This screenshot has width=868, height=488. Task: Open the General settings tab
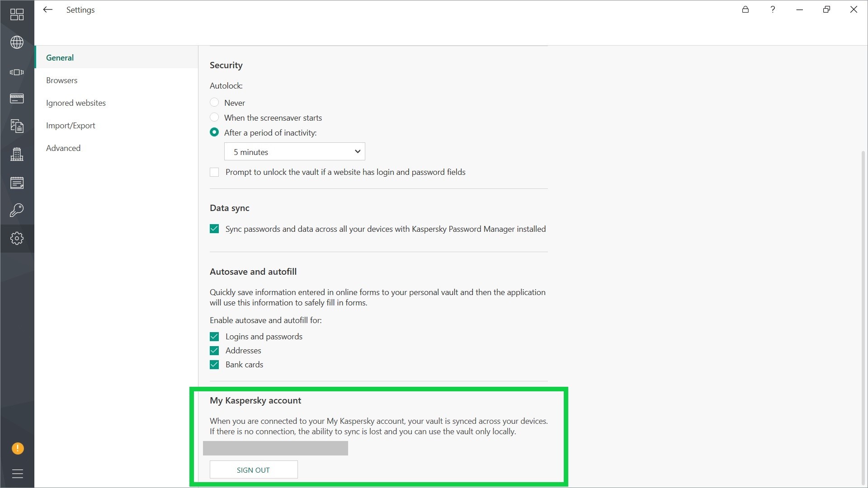[x=117, y=57]
